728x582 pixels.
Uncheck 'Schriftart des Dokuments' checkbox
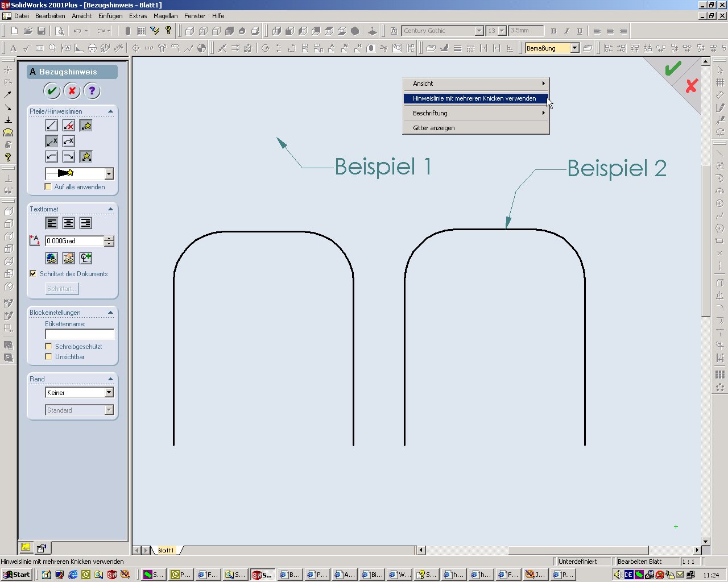pos(33,274)
